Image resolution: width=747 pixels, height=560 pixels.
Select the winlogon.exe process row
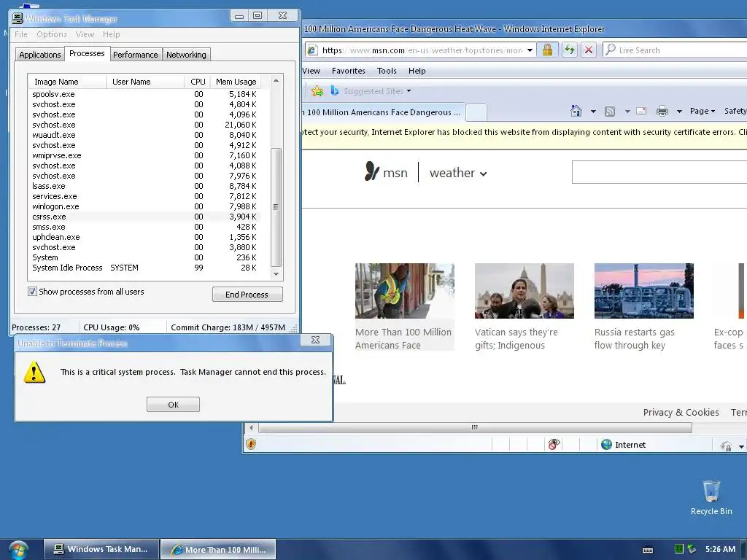tap(145, 206)
